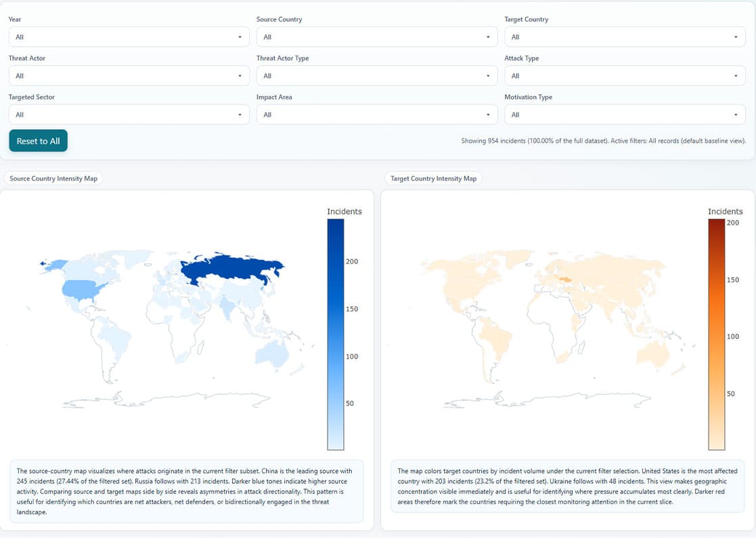756x538 pixels.
Task: Click the United States on the blue source map
Action: tap(83, 290)
